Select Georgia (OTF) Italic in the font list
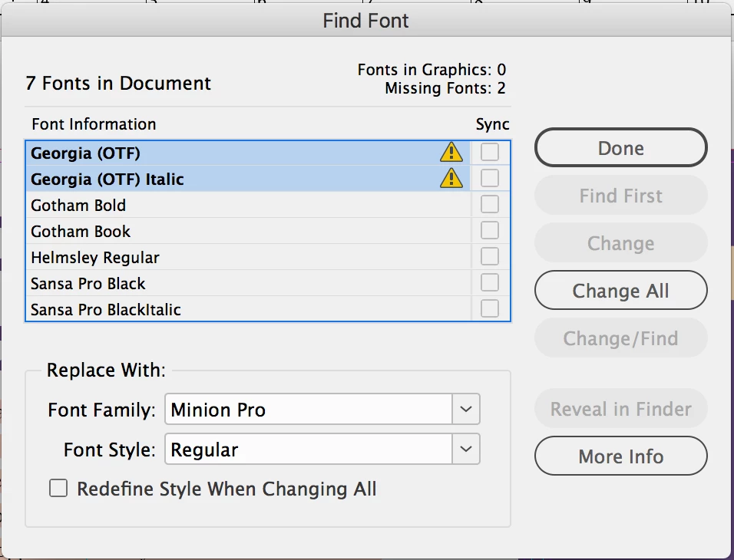 point(248,179)
